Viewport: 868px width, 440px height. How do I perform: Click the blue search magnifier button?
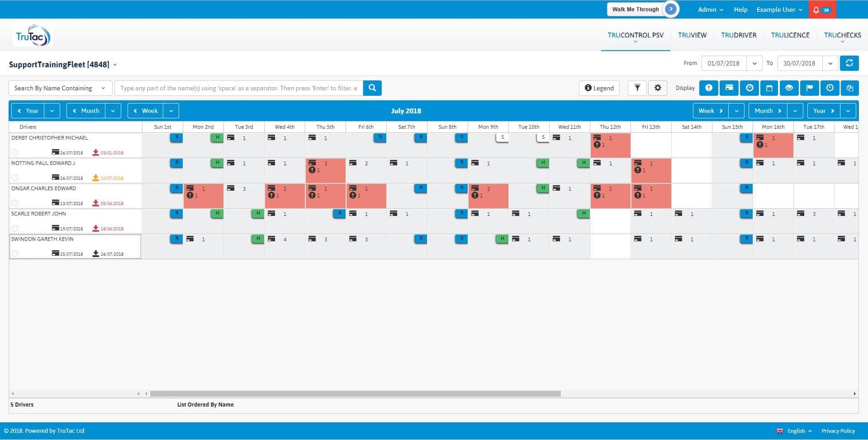coord(372,88)
